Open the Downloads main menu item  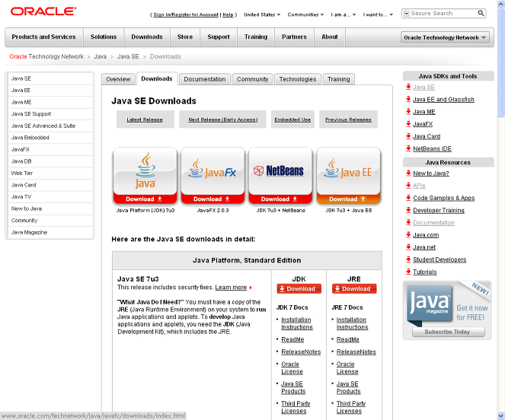tap(147, 37)
